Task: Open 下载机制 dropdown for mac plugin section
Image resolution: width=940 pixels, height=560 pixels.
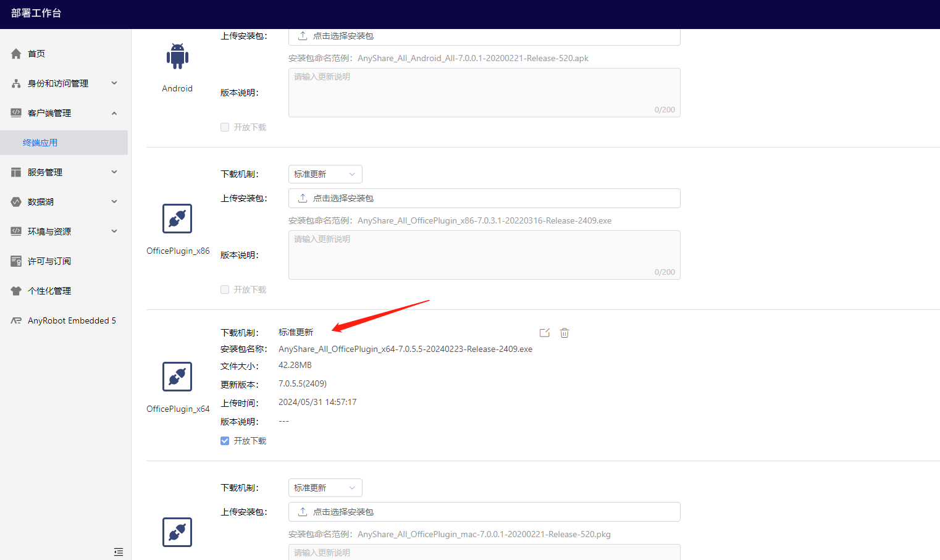Action: pos(325,488)
